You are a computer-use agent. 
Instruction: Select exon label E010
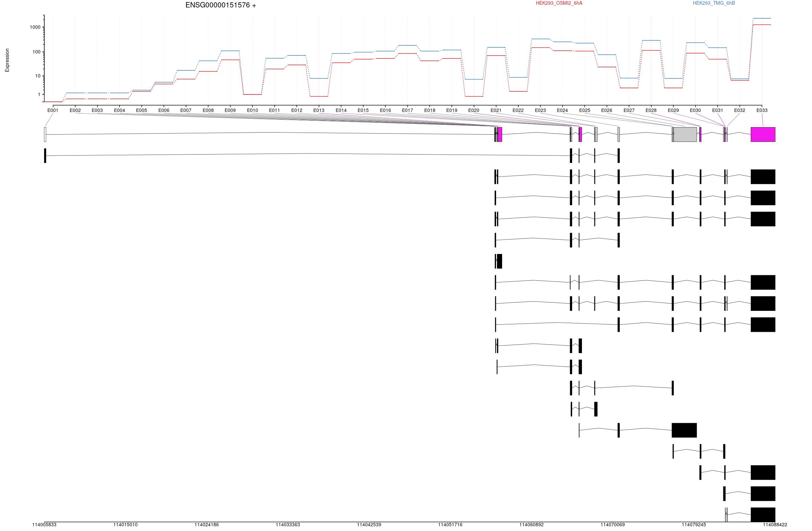pos(252,110)
